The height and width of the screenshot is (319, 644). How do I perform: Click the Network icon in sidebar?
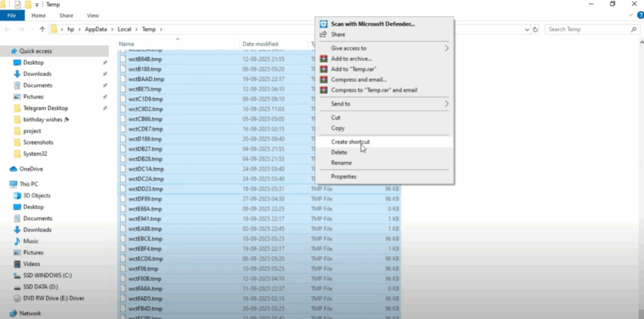(13, 313)
